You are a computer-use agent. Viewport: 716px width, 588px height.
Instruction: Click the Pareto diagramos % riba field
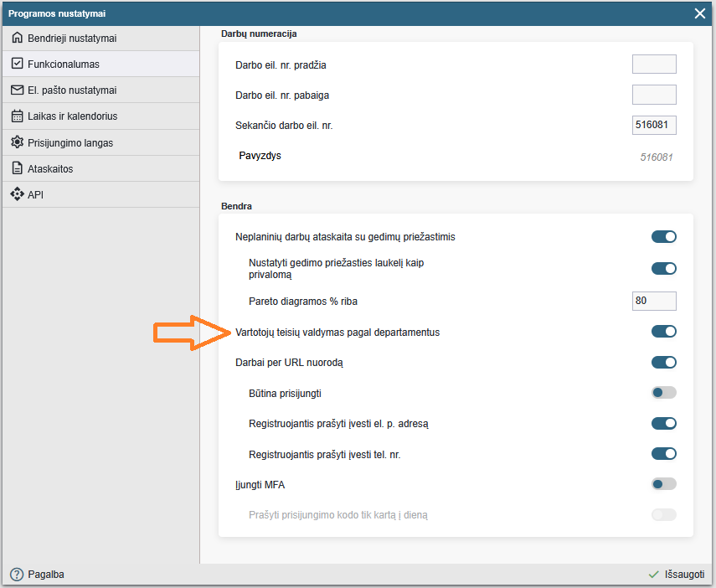(x=653, y=301)
